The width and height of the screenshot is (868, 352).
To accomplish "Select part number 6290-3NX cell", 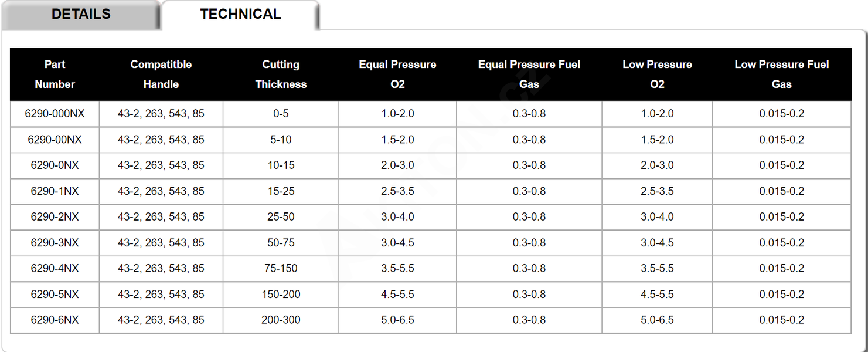I will coord(55,243).
